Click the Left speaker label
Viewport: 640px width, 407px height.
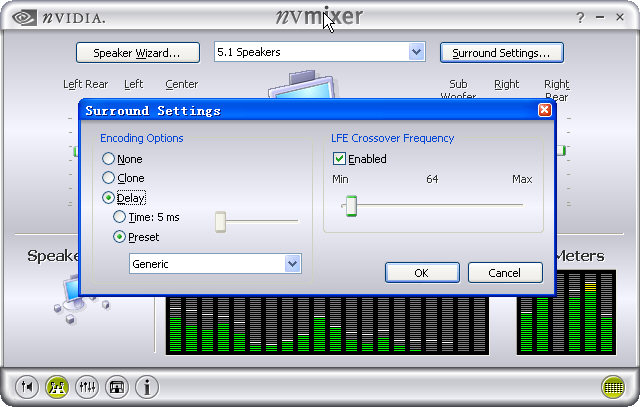click(x=133, y=84)
